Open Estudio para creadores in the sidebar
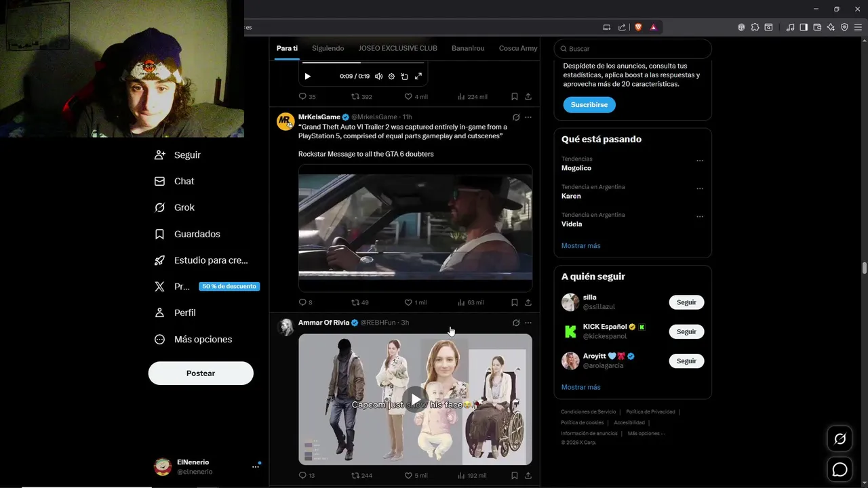Image resolution: width=868 pixels, height=488 pixels. tap(201, 260)
